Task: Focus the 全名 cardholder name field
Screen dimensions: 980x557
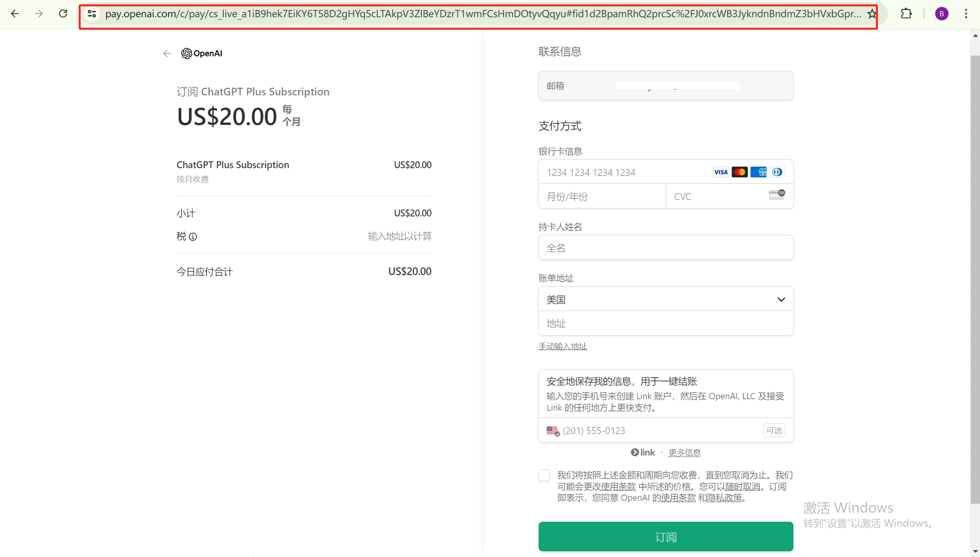Action: pyautogui.click(x=666, y=248)
